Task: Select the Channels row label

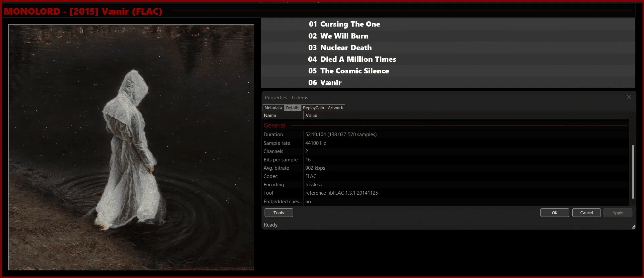Action: point(273,151)
